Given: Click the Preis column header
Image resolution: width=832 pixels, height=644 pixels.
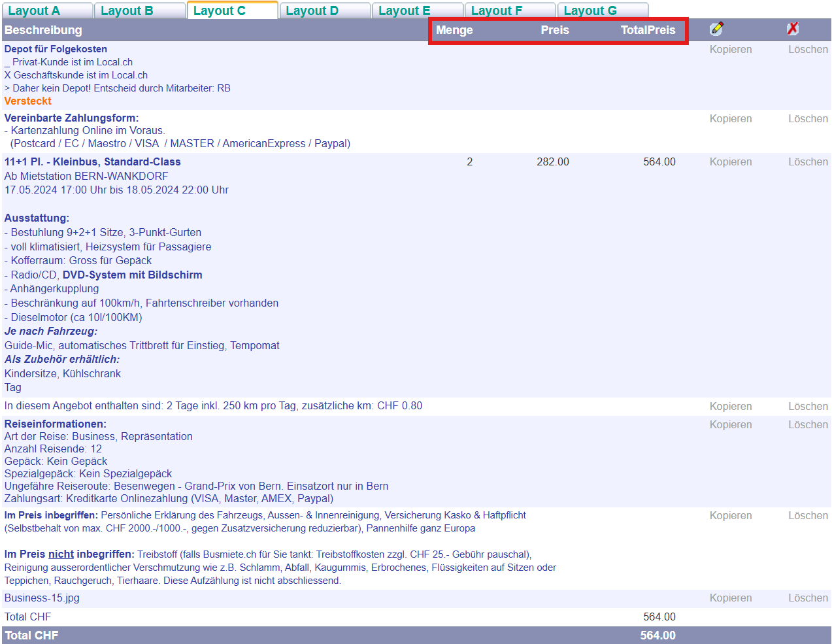Looking at the screenshot, I should [555, 30].
